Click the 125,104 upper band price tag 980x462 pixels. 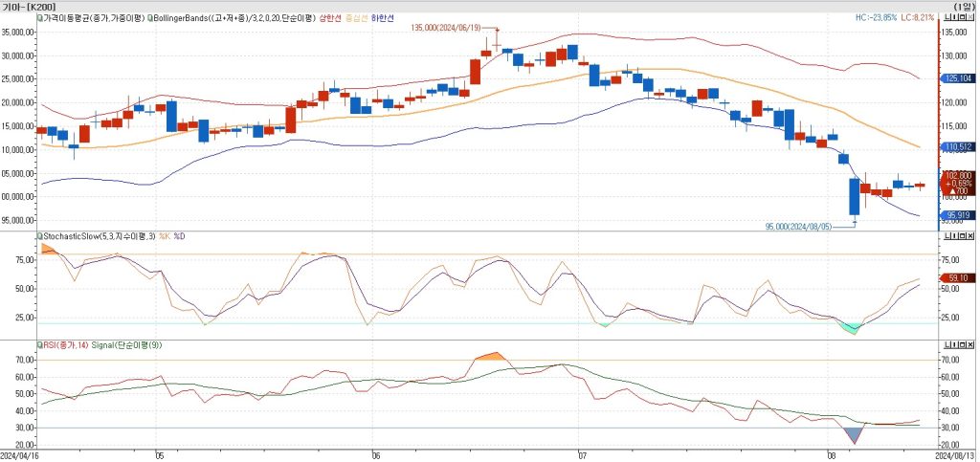click(957, 78)
